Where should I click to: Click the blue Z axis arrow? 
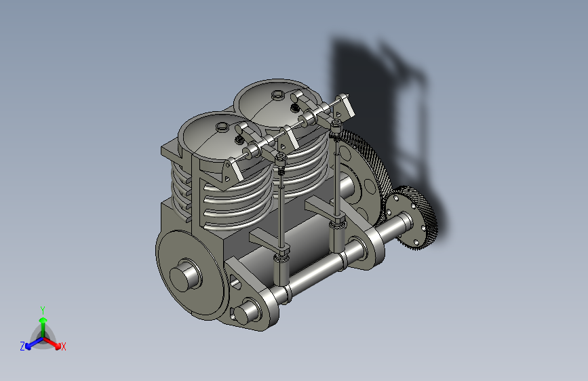point(33,343)
